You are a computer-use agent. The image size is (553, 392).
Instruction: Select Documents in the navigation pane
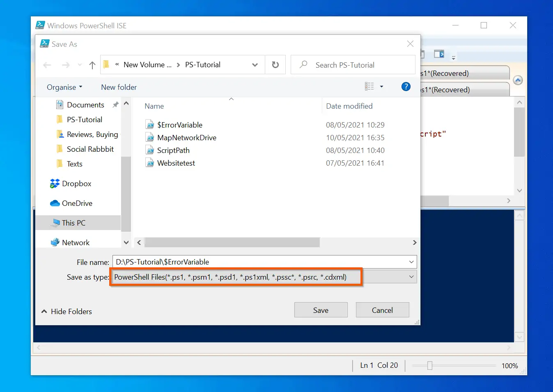point(85,105)
